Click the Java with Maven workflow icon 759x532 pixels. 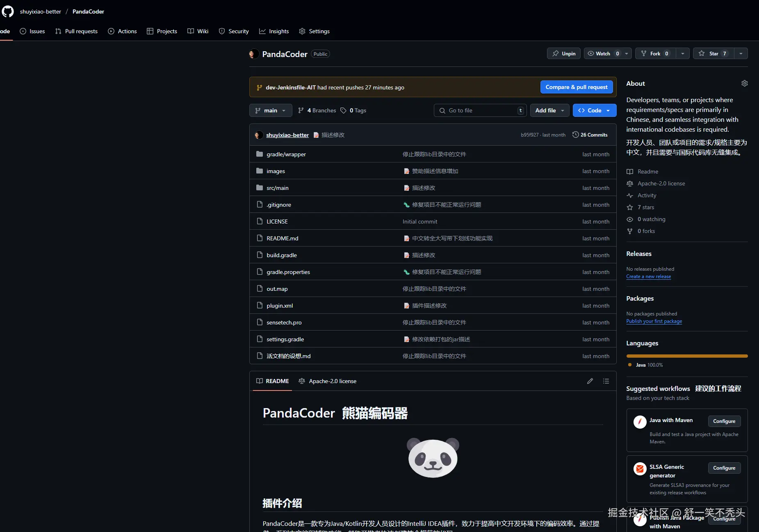coord(640,422)
